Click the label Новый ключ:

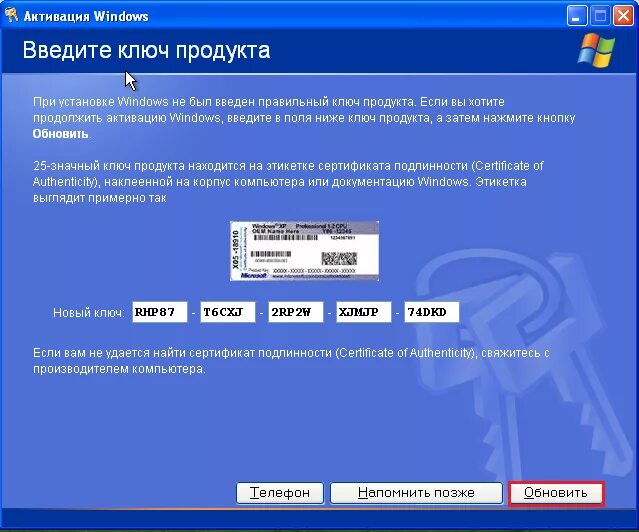click(89, 313)
